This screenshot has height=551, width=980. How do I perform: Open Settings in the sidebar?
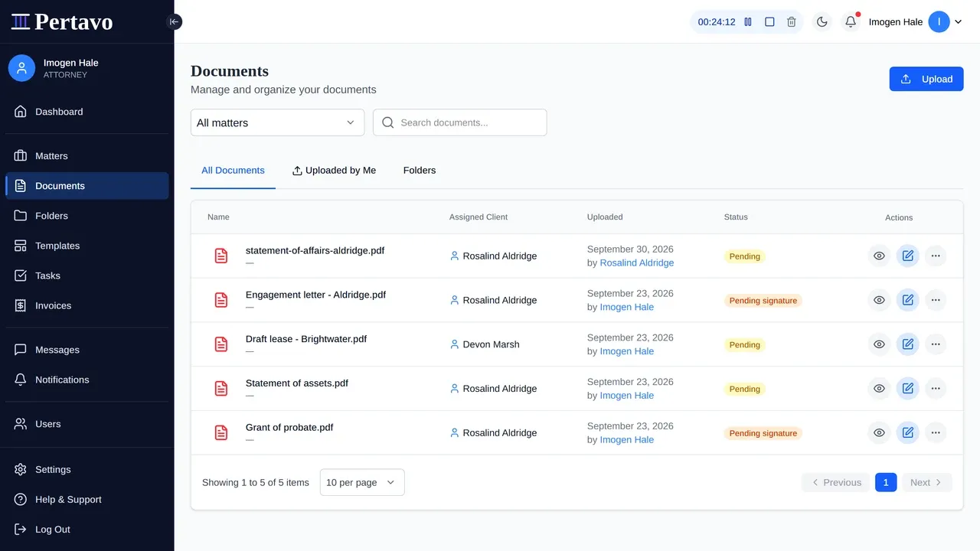87,470
